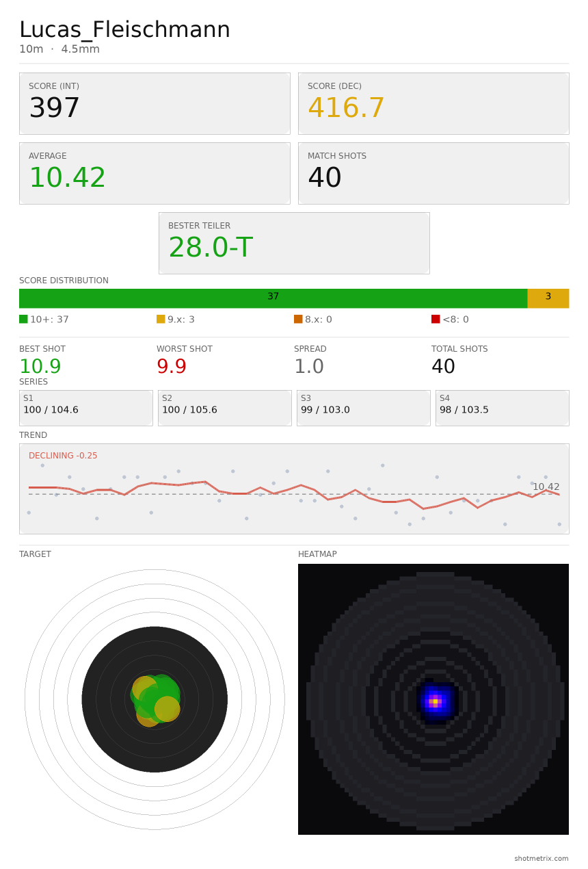Click the heatmap hot spot center
Screen dimensions: 588x869
[x=433, y=701]
